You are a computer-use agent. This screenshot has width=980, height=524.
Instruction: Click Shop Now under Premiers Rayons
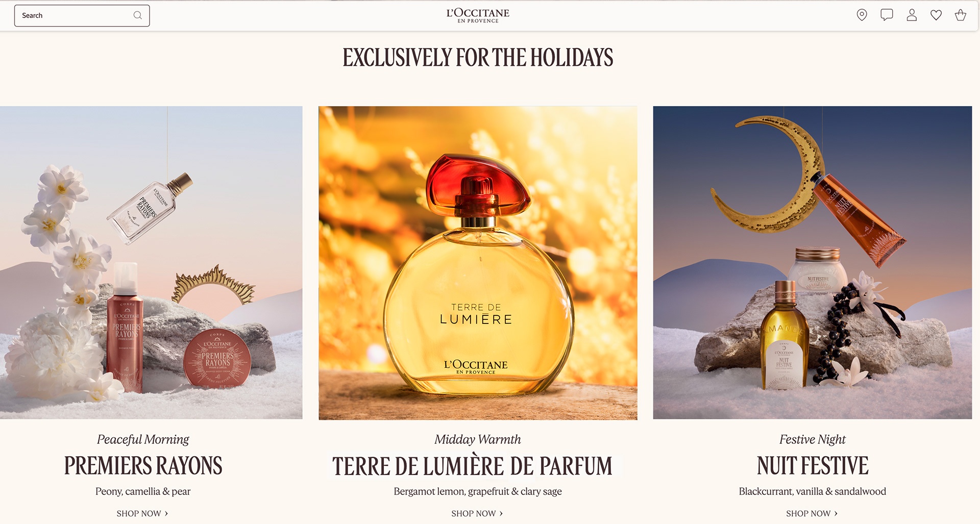[142, 513]
